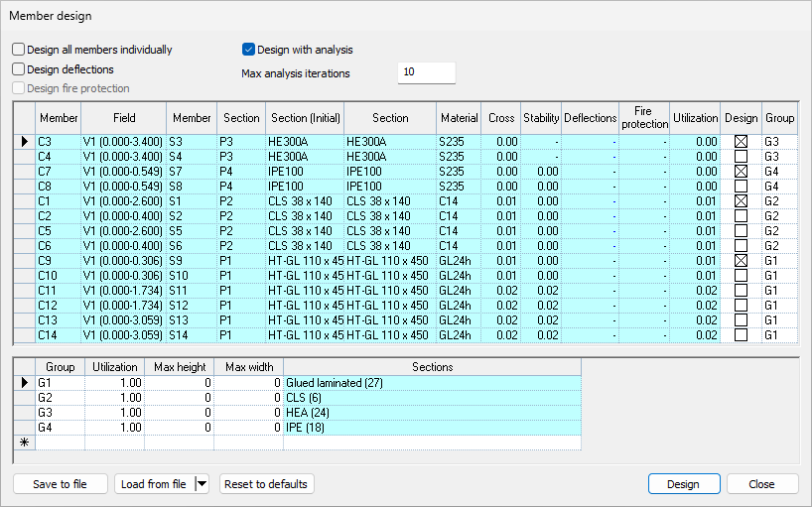The width and height of the screenshot is (812, 507).
Task: Click Max analysis iterations input field
Action: click(x=427, y=72)
